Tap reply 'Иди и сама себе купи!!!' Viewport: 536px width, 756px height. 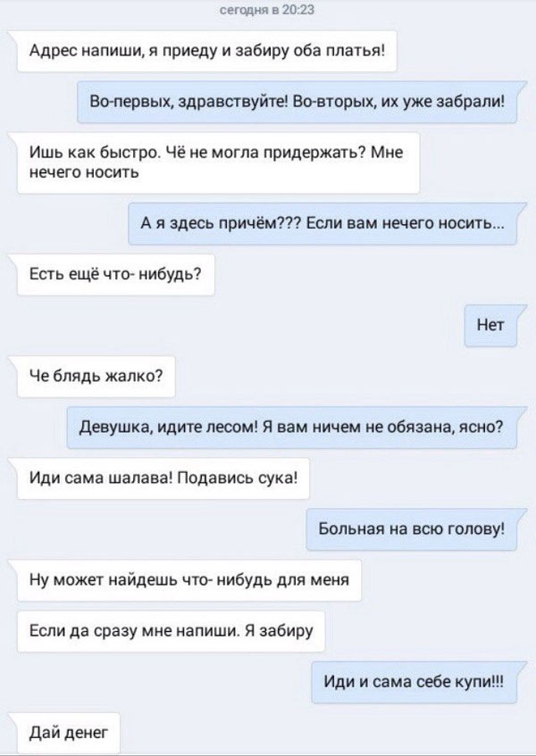click(x=414, y=682)
